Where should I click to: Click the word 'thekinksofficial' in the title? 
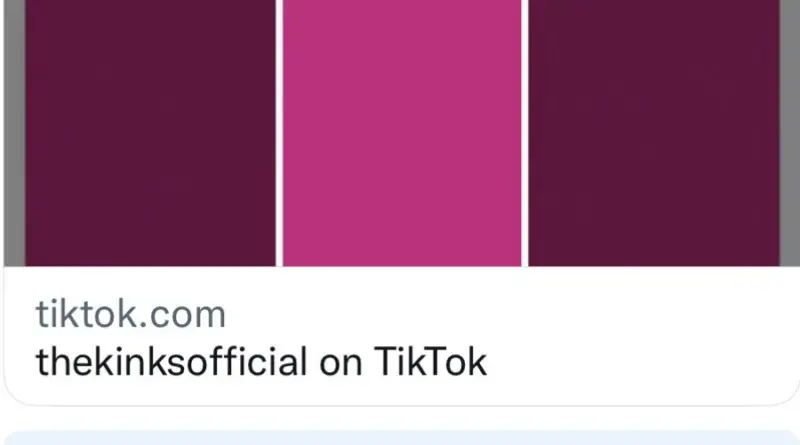[171, 362]
